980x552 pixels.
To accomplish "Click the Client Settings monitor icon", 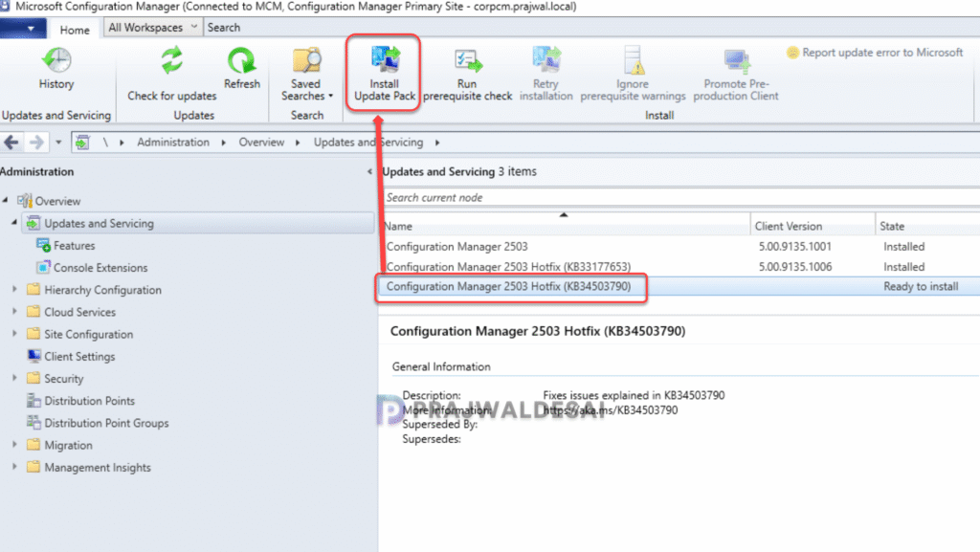I will (33, 356).
